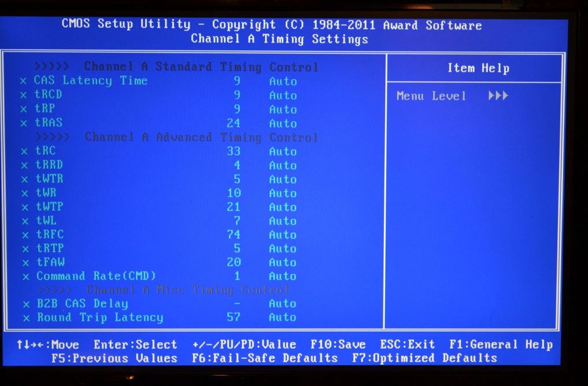The width and height of the screenshot is (588, 386).
Task: Click the x marker beside Round Trip Latency
Action: pos(26,318)
